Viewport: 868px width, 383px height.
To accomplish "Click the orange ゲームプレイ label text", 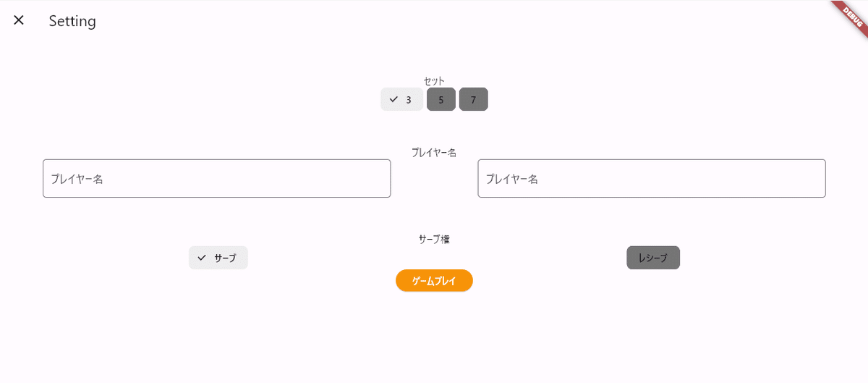I will click(x=434, y=281).
